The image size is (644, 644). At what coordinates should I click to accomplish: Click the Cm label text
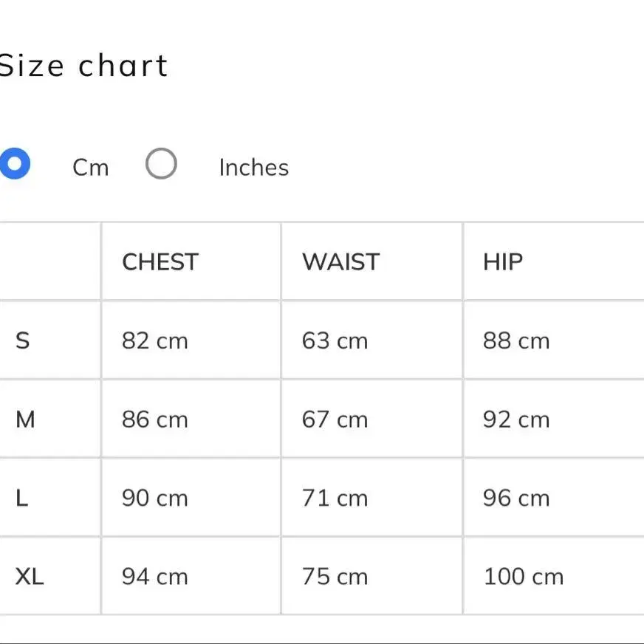[91, 168]
